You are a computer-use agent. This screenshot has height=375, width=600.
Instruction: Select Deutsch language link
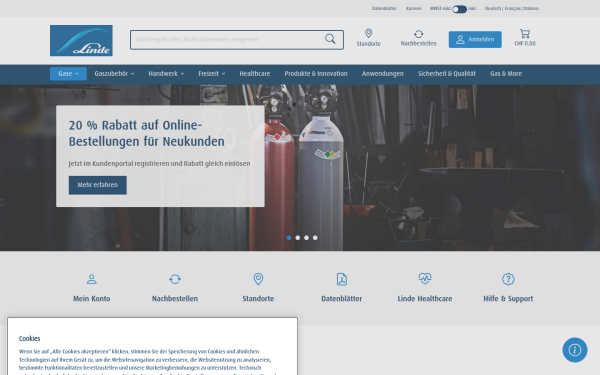493,8
